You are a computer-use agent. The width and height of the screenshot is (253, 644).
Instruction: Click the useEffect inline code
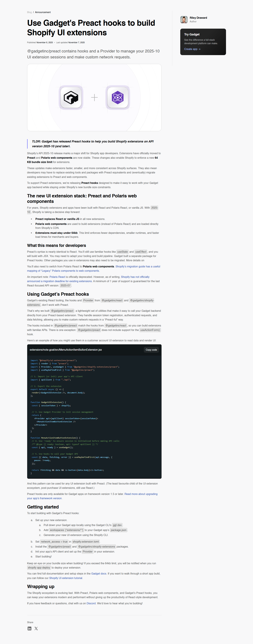[x=141, y=252]
